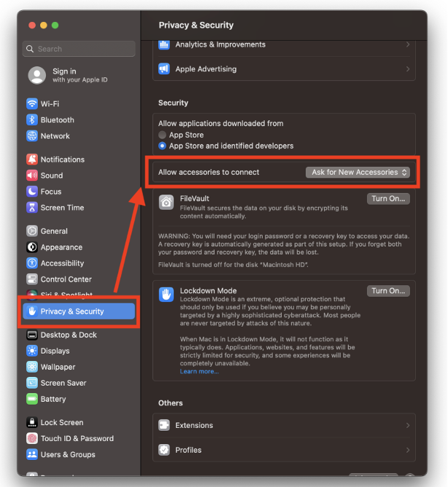Click the Desktop & Dock icon
Viewport: 448px width, 487px height.
pos(32,335)
